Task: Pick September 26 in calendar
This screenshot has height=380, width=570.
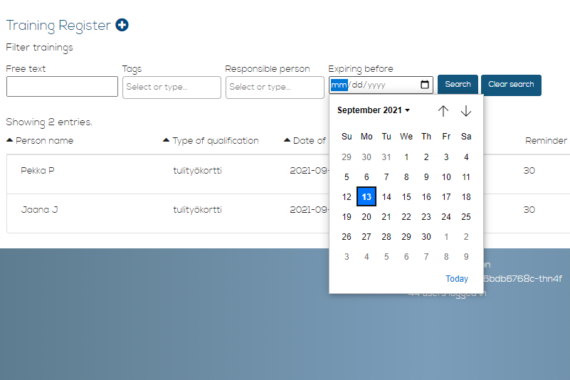Action: (x=346, y=237)
